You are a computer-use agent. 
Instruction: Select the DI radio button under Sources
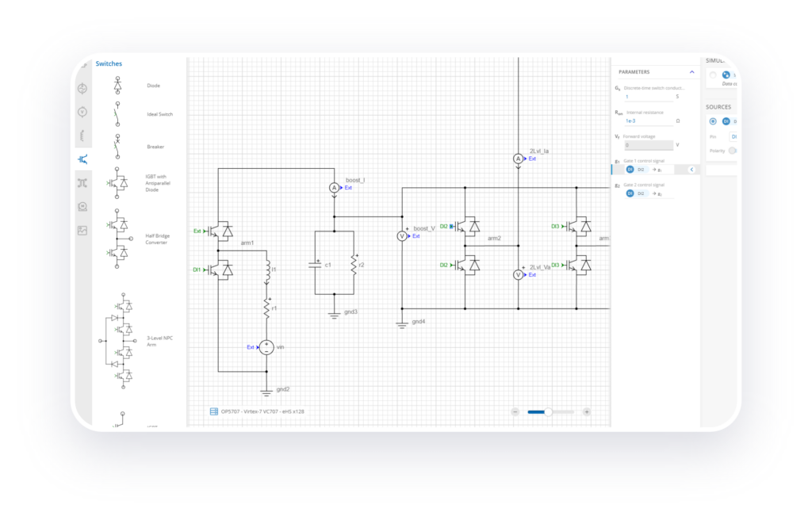point(713,121)
